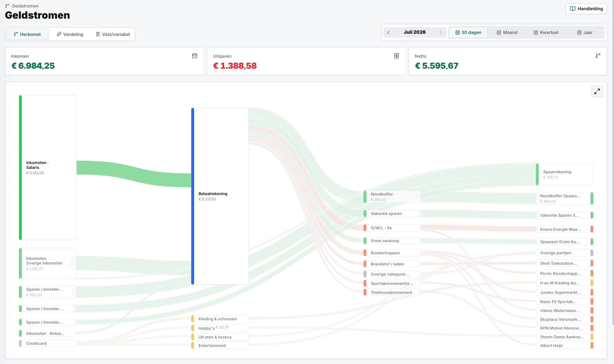This screenshot has height=364, width=614.
Task: Select the Spaarpot Grote Aa... node
Action: coord(564,242)
